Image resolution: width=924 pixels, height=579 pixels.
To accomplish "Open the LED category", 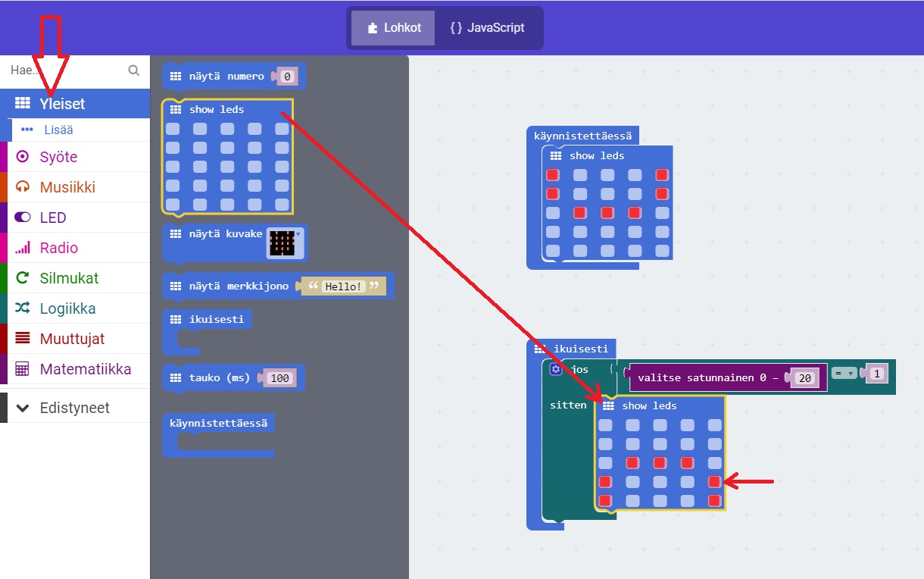I will point(52,218).
